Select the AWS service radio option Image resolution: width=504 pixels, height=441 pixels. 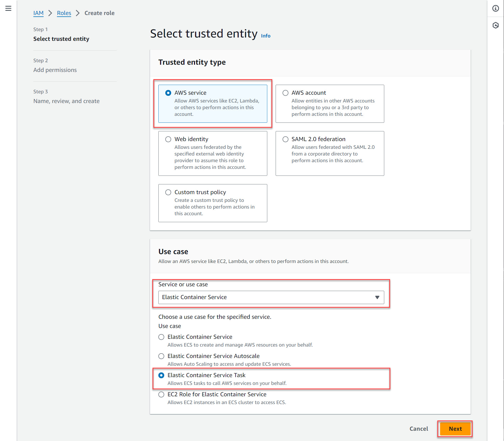168,93
